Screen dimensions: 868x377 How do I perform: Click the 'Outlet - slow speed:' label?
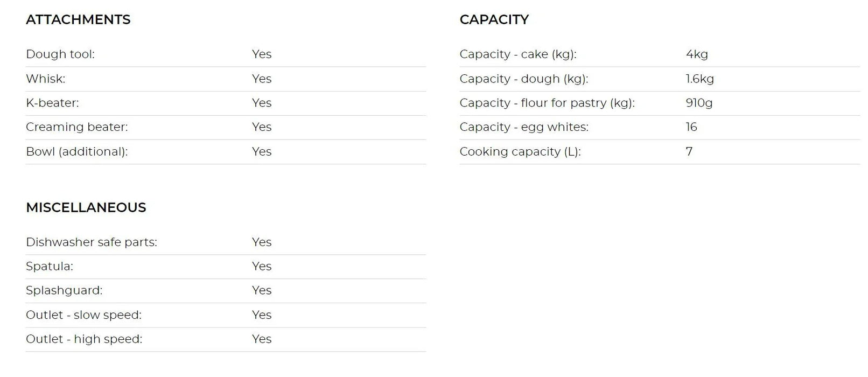click(x=83, y=315)
